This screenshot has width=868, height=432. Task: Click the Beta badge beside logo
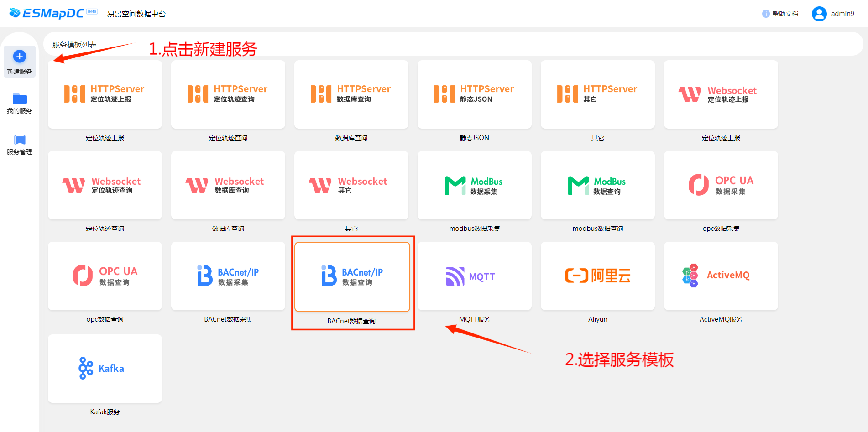pos(92,11)
